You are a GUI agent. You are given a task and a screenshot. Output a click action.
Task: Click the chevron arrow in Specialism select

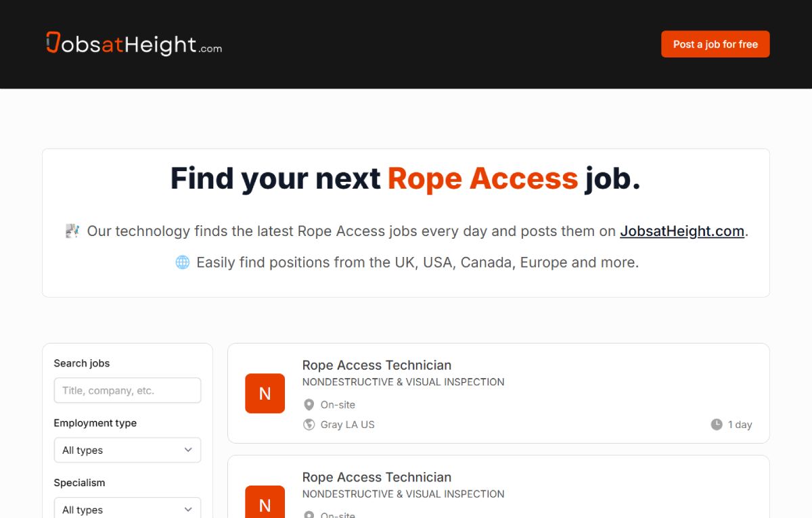(x=188, y=510)
